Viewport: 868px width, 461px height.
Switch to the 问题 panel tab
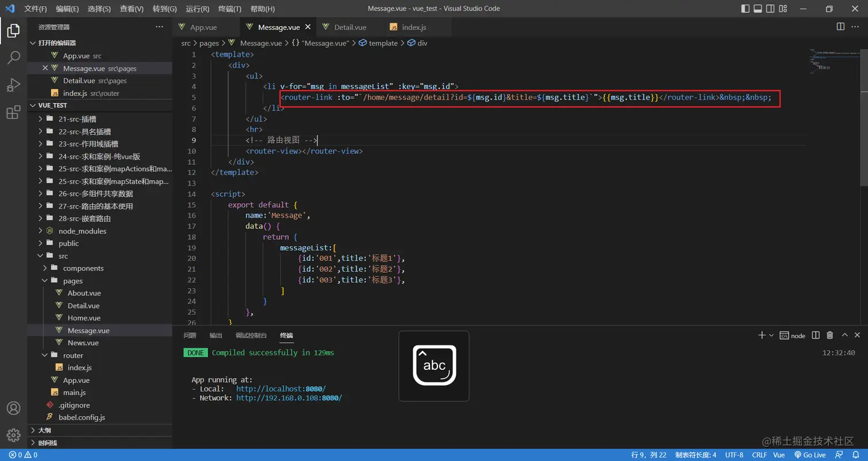(x=190, y=335)
